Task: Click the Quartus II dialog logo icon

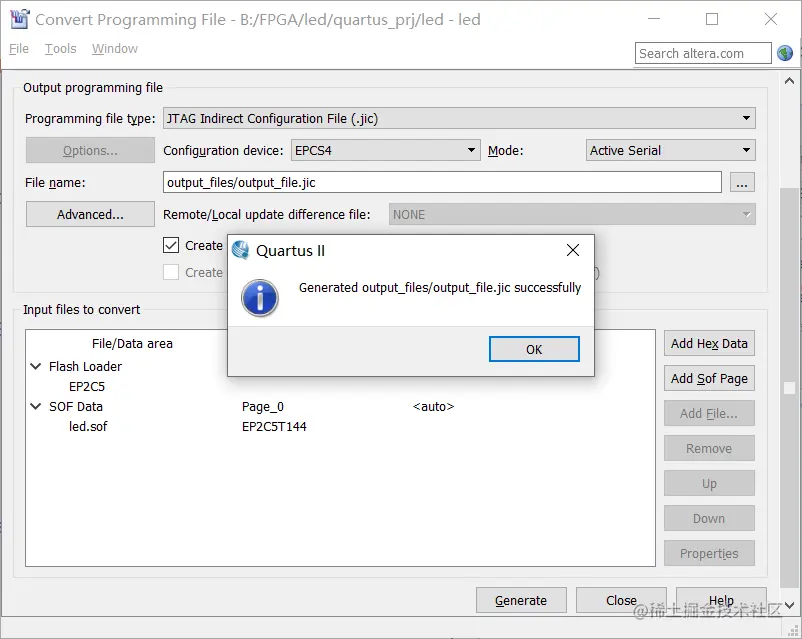Action: point(240,250)
